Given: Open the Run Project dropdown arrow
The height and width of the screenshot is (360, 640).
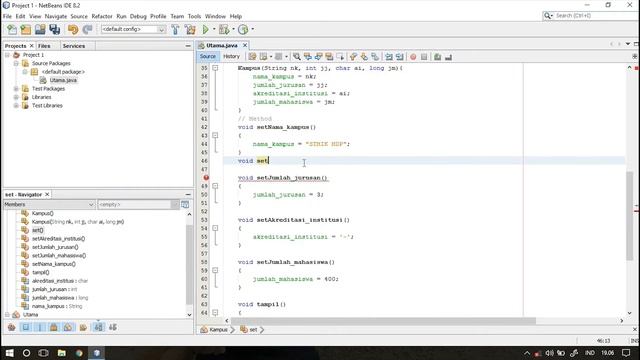Looking at the screenshot, I should click(x=214, y=29).
